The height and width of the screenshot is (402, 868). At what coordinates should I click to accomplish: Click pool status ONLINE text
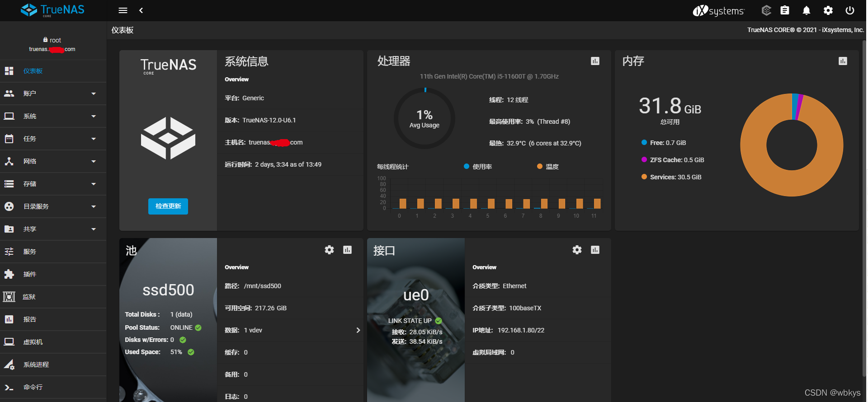click(181, 327)
